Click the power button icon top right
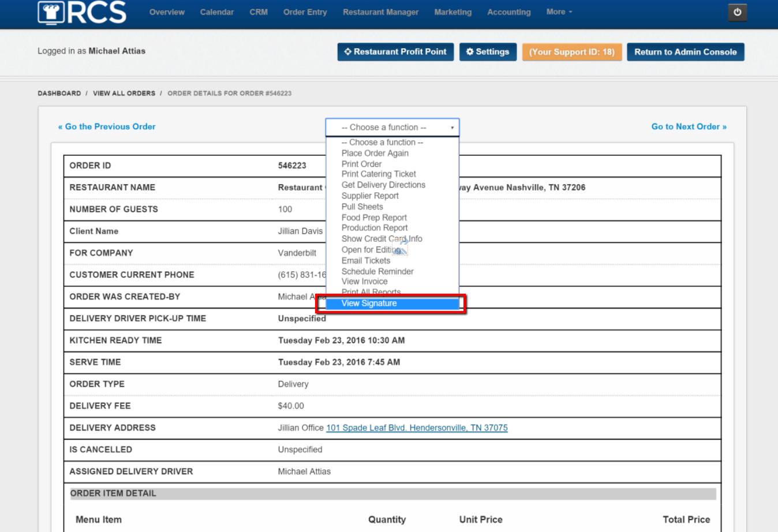This screenshot has height=532, width=778. pos(737,12)
